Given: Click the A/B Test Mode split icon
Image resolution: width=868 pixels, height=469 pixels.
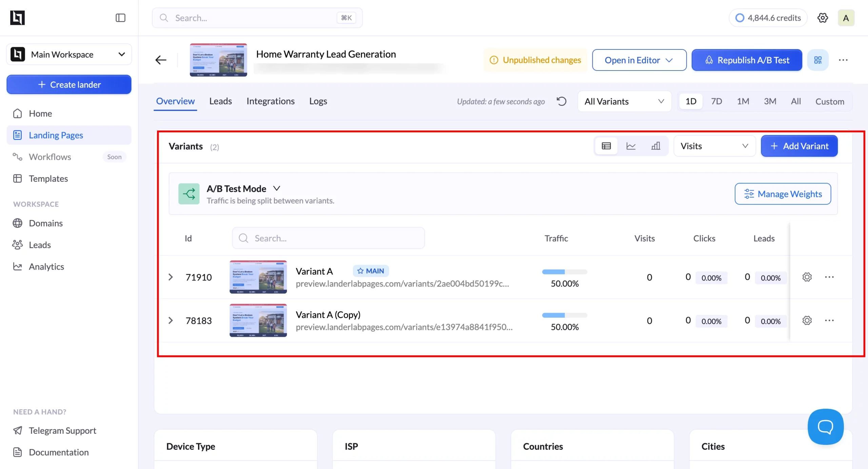Looking at the screenshot, I should (189, 194).
